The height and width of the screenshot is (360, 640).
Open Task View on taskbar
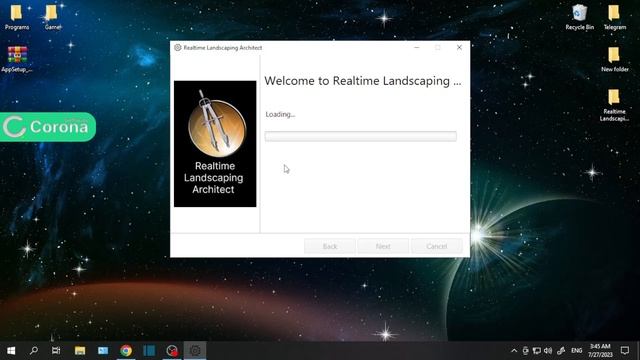(56, 351)
